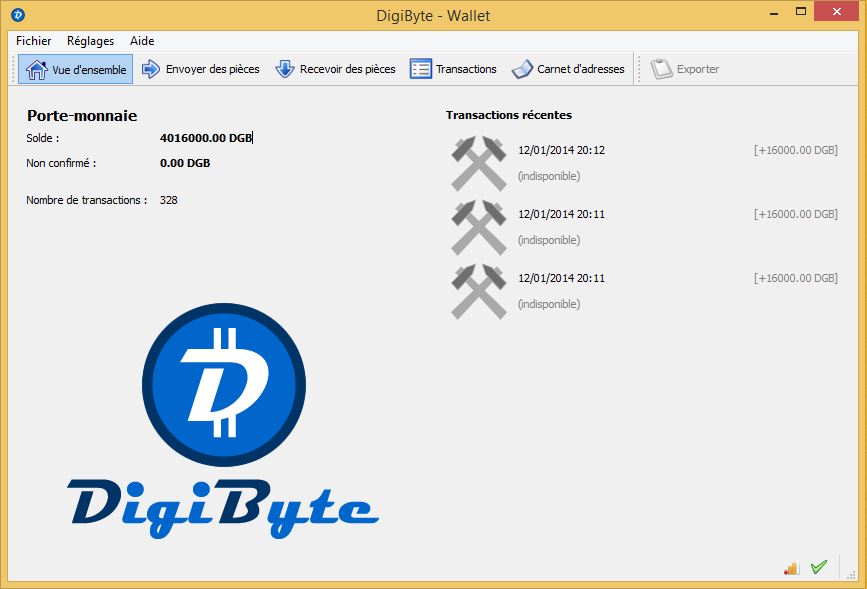
Task: Close the DigiByte Wallet window
Action: (x=837, y=11)
